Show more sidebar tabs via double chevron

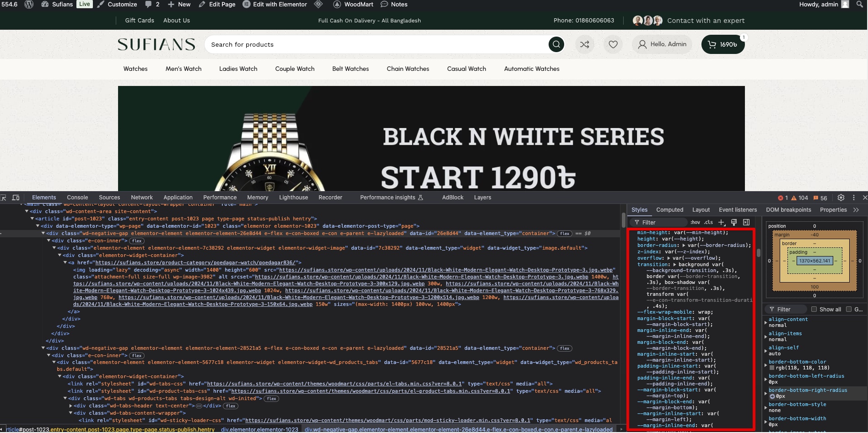click(856, 210)
